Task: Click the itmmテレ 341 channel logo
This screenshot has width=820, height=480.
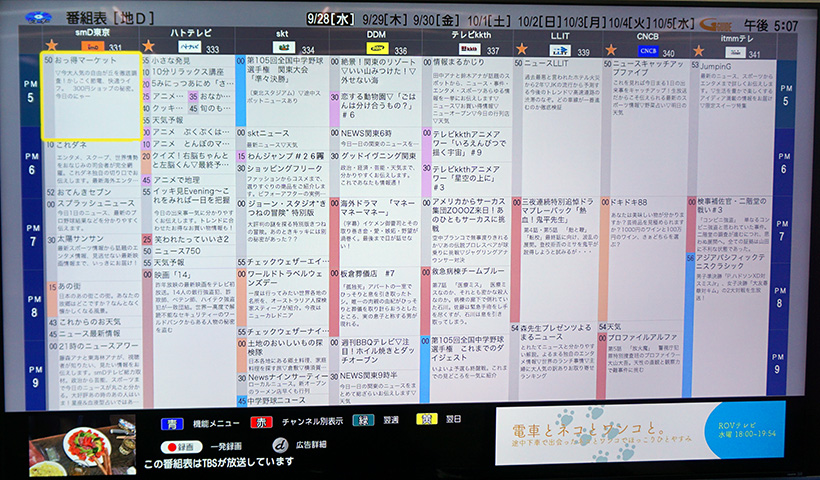Action: pos(735,52)
